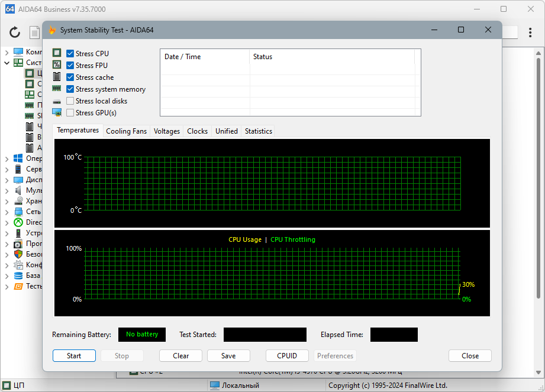
Task: Click the CPU Throttling legend label
Action: tap(293, 239)
